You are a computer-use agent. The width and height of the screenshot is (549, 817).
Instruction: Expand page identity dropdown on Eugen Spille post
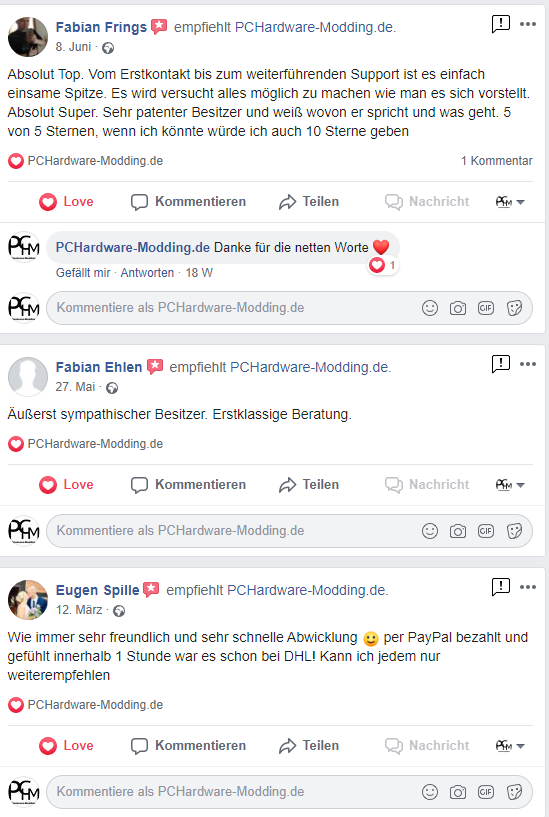click(510, 746)
